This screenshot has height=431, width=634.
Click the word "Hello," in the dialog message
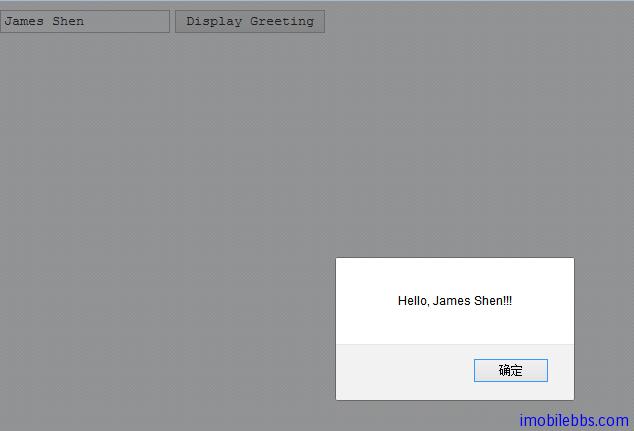pos(413,301)
